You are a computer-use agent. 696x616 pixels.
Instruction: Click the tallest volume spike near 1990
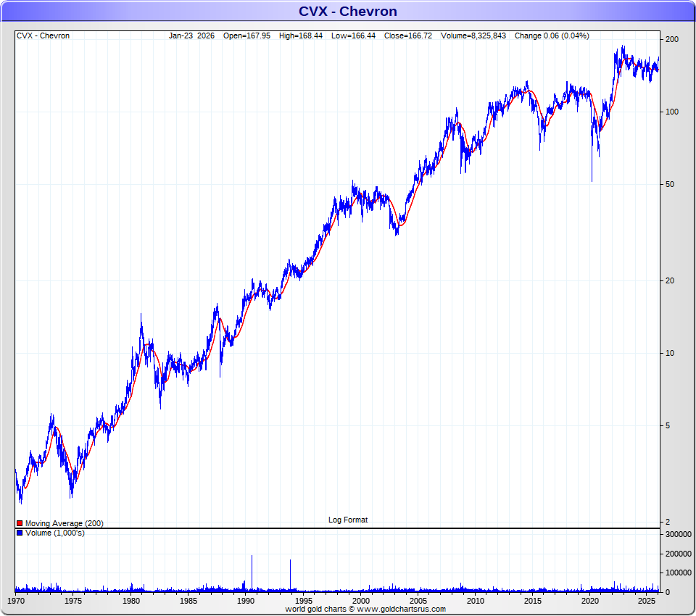[252, 573]
